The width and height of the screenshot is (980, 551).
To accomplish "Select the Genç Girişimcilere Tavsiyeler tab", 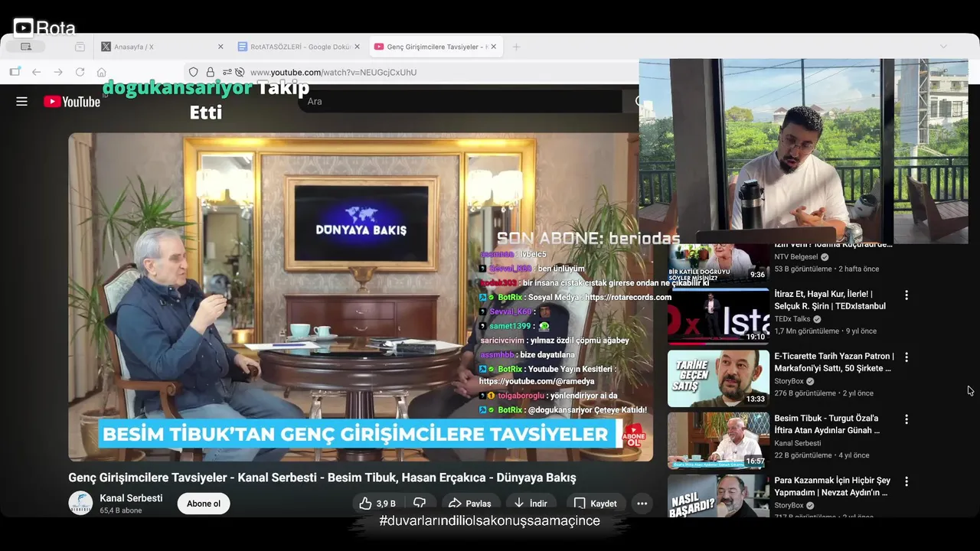I will (436, 47).
